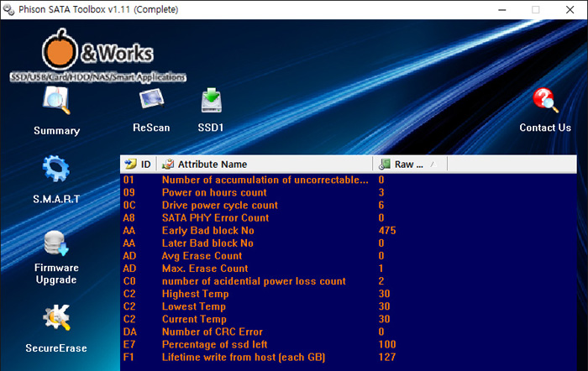Click the Contact Us label
588x371 pixels.
(545, 128)
